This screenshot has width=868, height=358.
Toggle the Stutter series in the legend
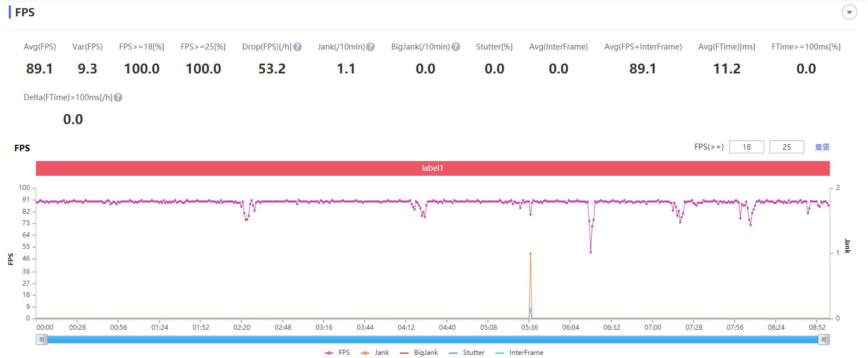pos(467,353)
